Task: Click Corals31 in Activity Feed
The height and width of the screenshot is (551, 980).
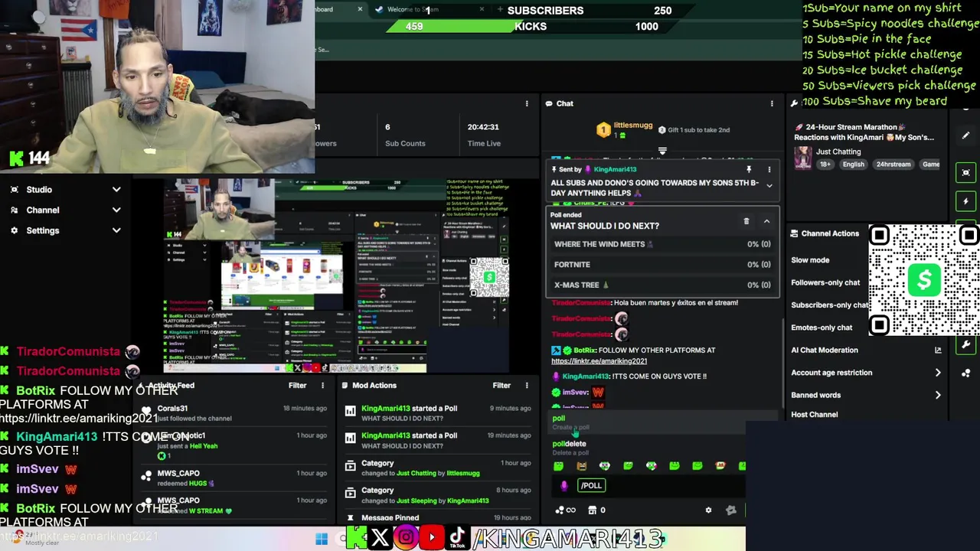Action: 172,409
